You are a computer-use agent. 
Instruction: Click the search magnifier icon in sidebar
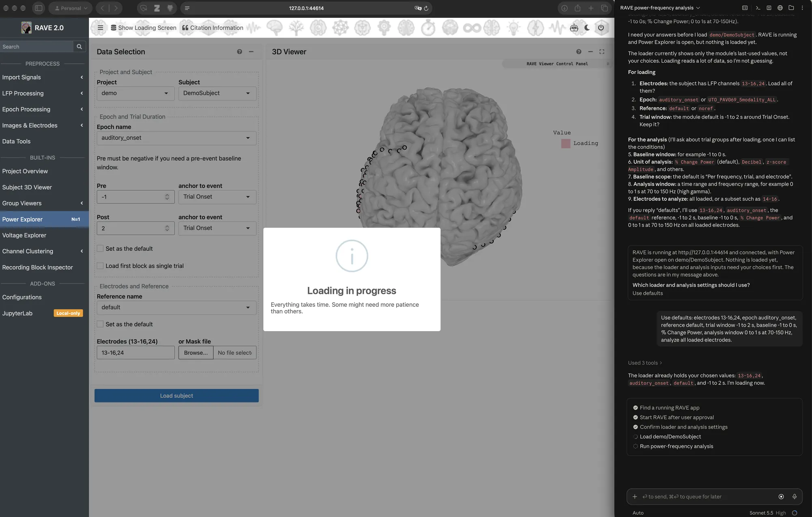click(x=80, y=47)
